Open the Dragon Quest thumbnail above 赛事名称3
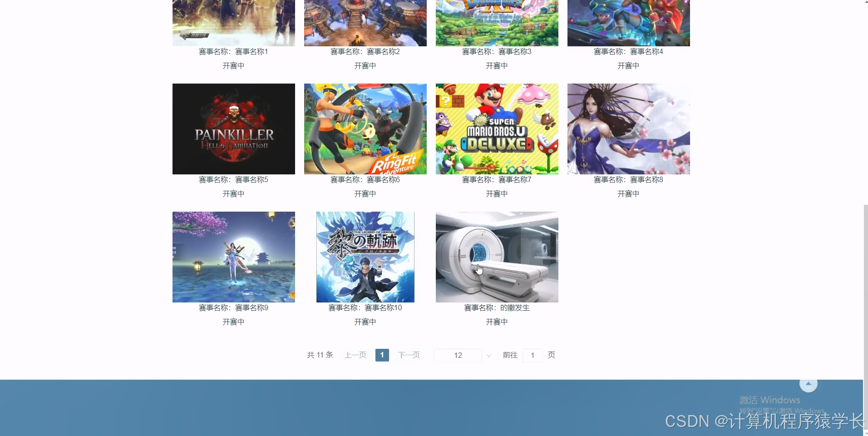The width and height of the screenshot is (868, 436). [497, 23]
